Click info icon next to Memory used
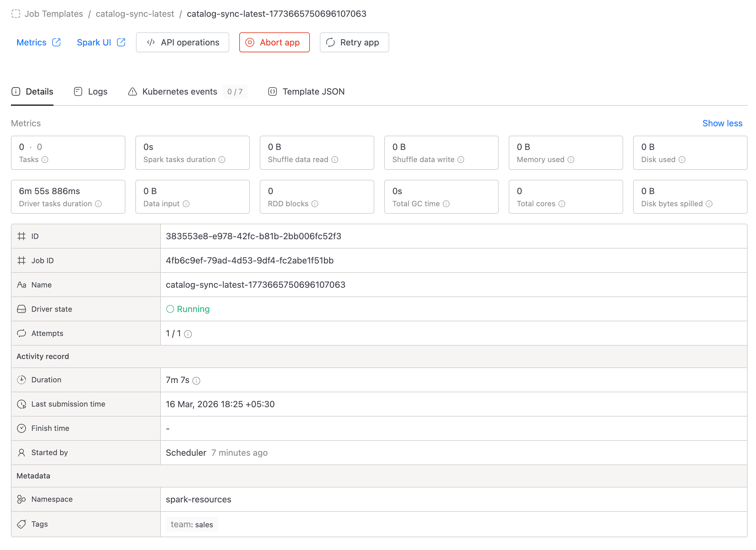 (571, 160)
